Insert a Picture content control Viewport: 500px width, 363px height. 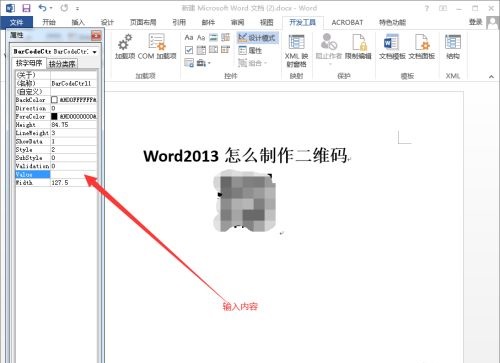point(213,37)
